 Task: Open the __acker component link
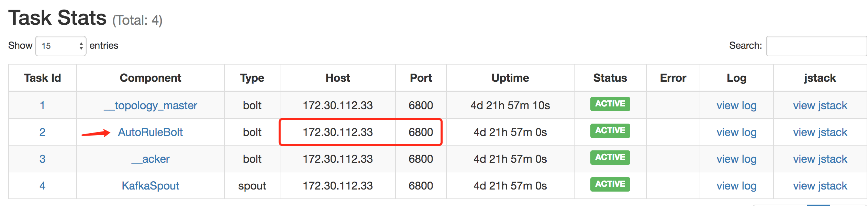click(151, 159)
